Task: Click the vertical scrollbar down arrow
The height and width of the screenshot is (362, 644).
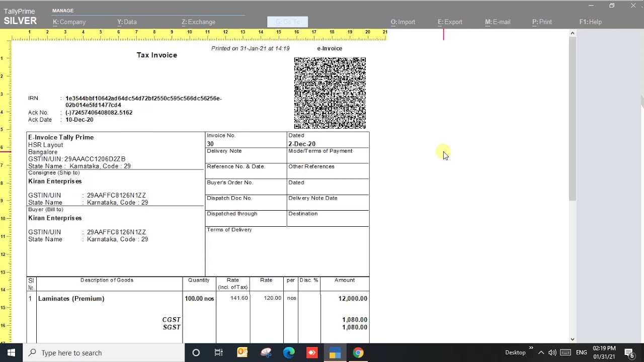Action: [x=572, y=339]
